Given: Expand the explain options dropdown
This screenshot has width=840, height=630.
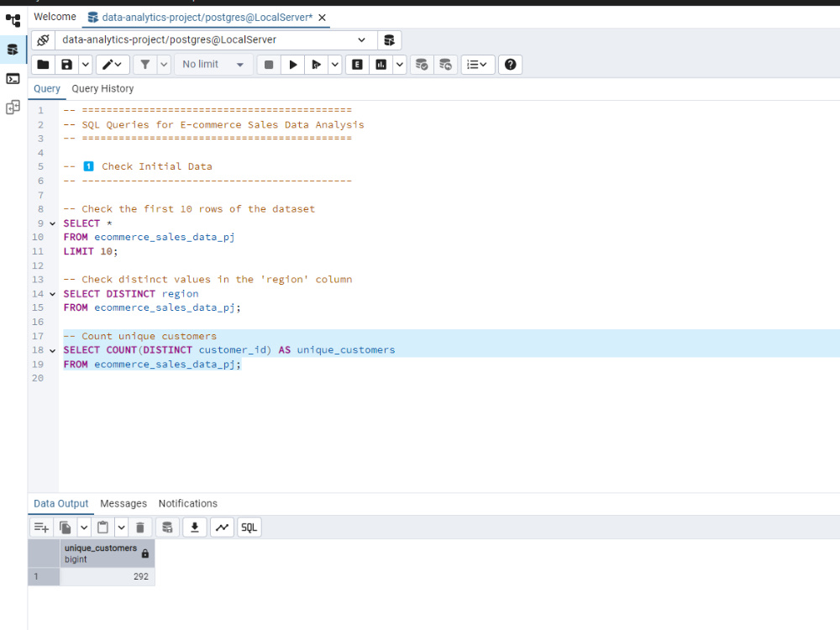Looking at the screenshot, I should coord(400,65).
